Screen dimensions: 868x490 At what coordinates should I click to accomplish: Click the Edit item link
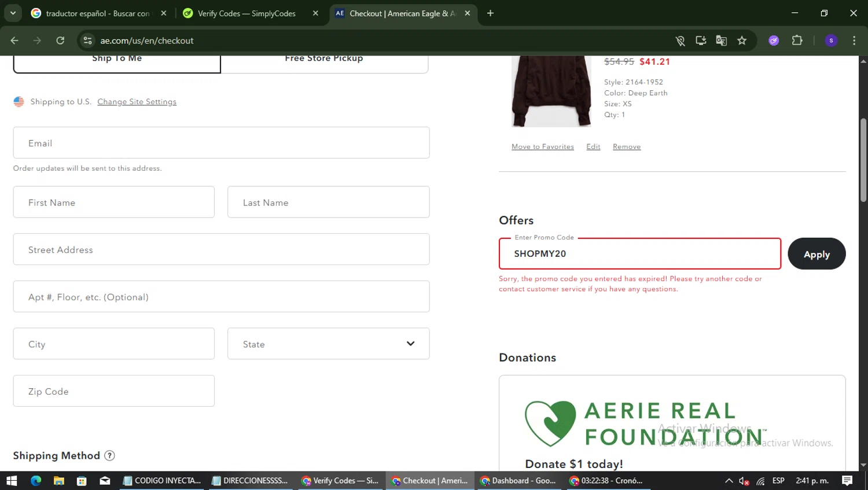[593, 147]
